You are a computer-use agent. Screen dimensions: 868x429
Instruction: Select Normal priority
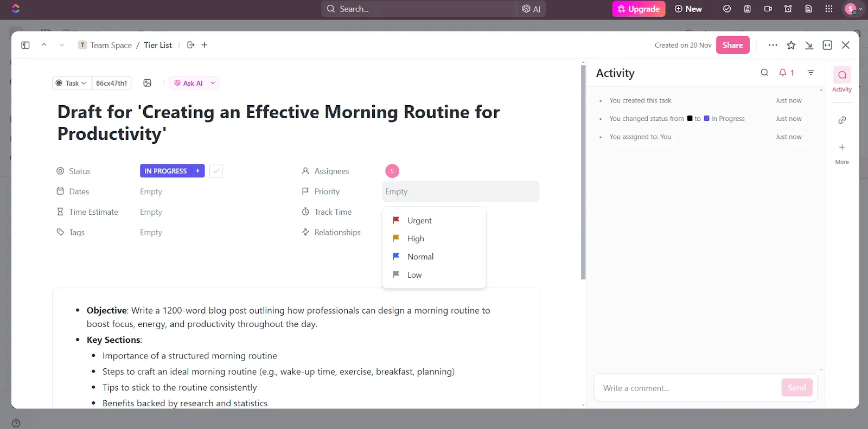pos(434,257)
